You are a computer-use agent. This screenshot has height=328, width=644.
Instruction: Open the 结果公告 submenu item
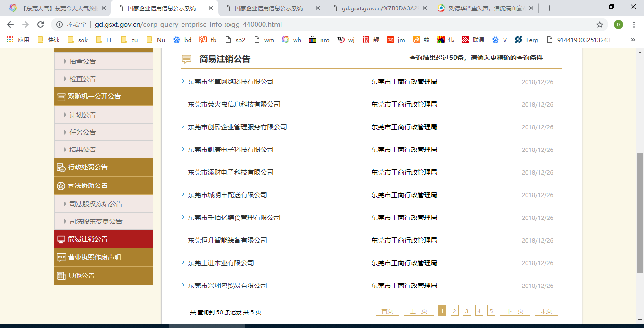(104, 150)
